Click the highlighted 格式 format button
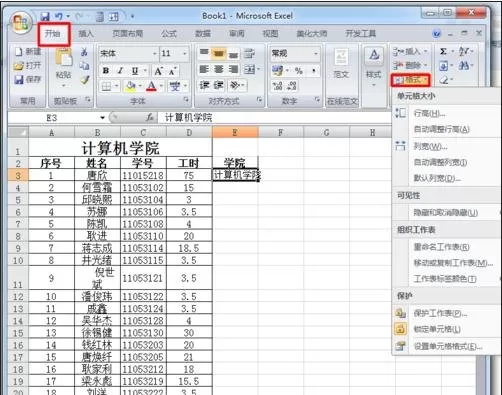Image resolution: width=502 pixels, height=395 pixels. click(410, 80)
